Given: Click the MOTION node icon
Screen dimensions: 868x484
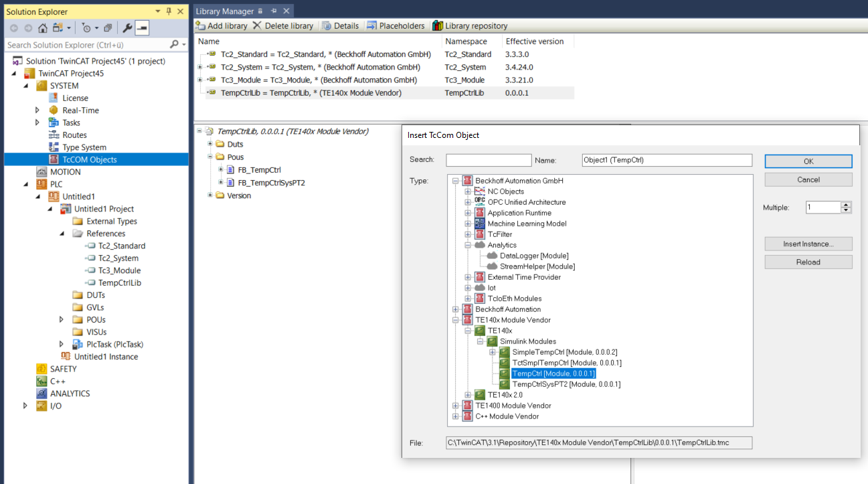Looking at the screenshot, I should tap(41, 172).
